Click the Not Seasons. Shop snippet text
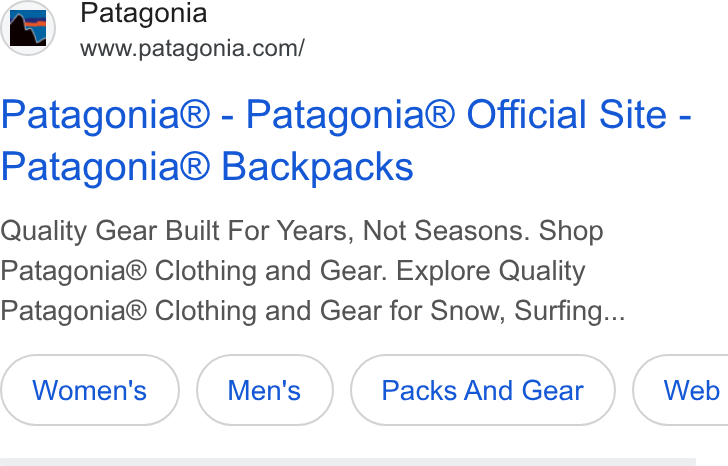This screenshot has height=466, width=728. click(483, 231)
